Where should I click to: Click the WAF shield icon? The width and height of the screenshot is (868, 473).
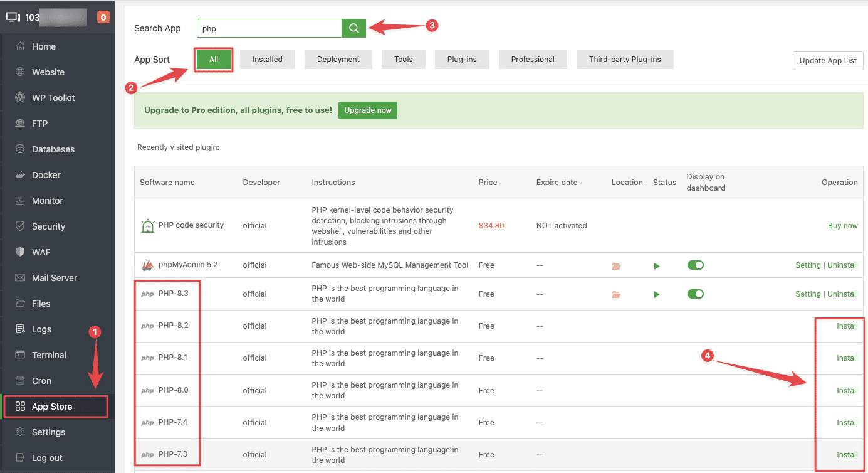click(x=20, y=252)
